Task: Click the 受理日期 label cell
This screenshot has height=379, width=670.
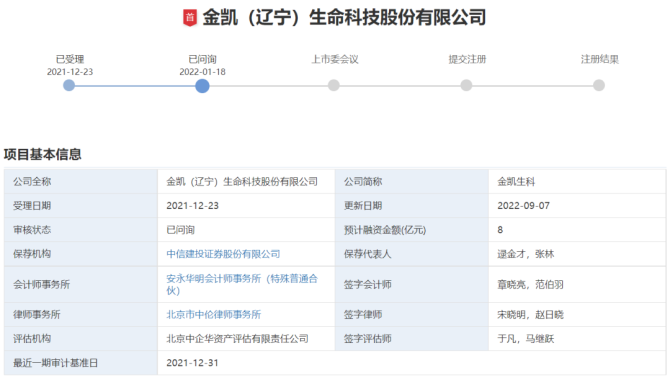Action: tap(81, 206)
